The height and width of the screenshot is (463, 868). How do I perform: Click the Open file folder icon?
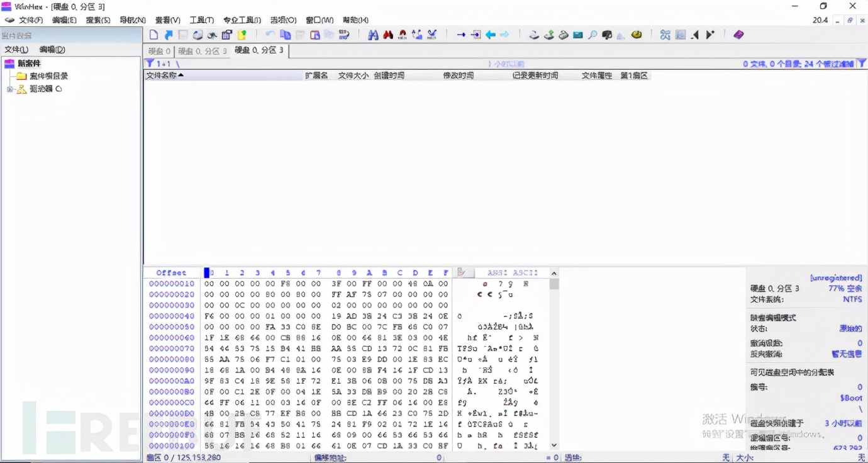click(x=169, y=35)
